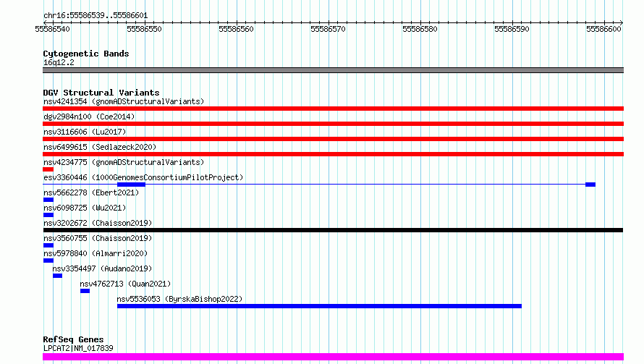
Task: Select the 16q12.2 band label
Action: [x=59, y=62]
